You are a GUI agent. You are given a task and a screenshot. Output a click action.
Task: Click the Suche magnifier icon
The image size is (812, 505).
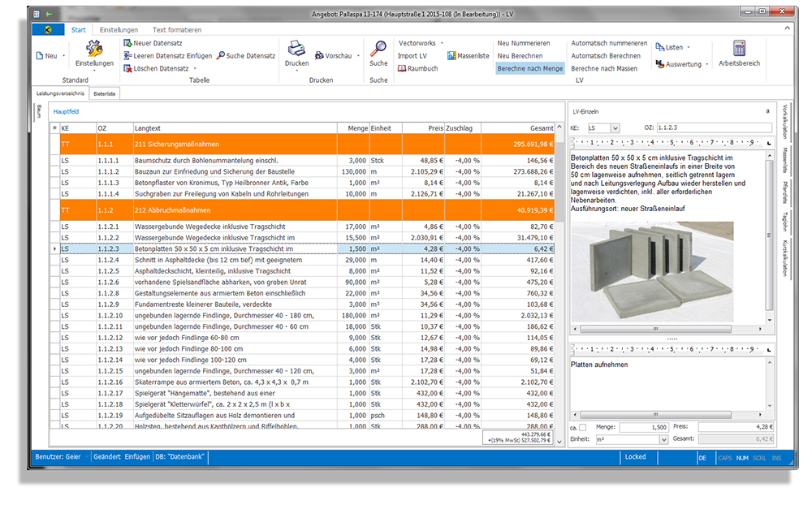tap(378, 48)
